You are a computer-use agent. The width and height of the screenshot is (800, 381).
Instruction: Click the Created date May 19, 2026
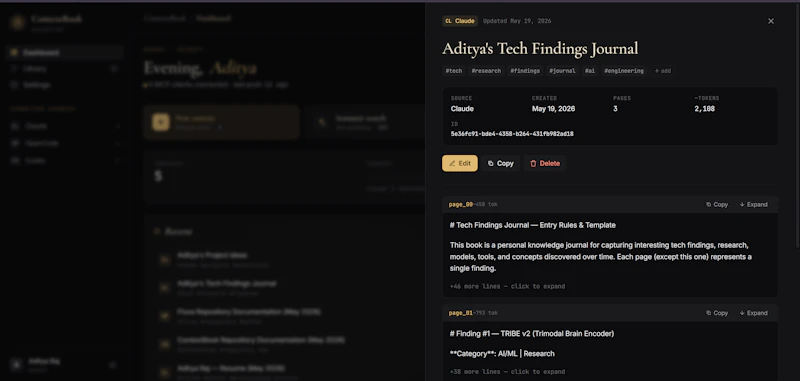click(553, 109)
